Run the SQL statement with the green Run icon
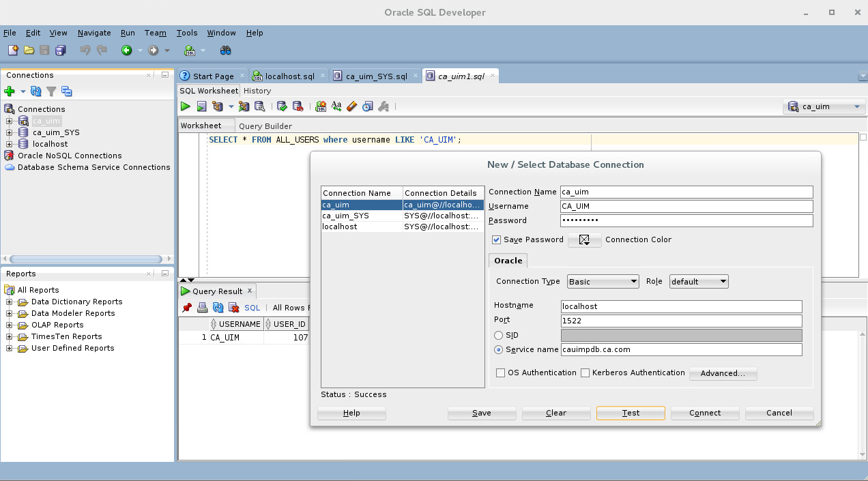 [185, 106]
